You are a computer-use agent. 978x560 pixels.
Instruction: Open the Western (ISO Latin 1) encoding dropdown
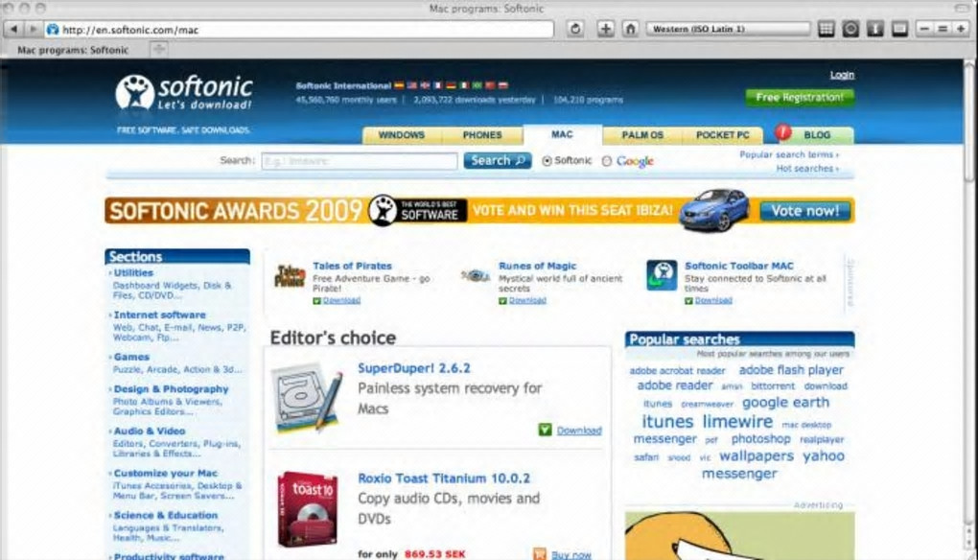click(x=728, y=29)
